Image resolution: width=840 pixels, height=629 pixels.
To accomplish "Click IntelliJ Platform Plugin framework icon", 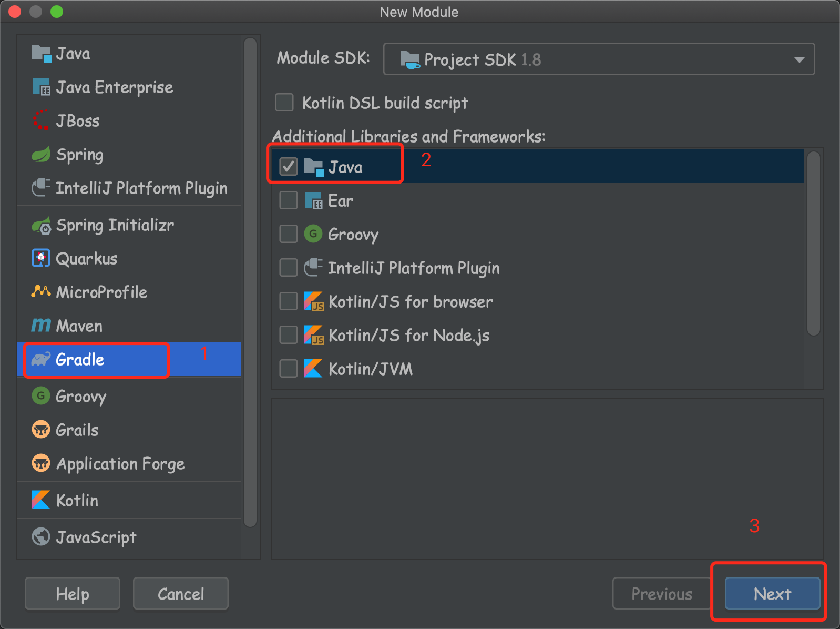I will tap(314, 267).
